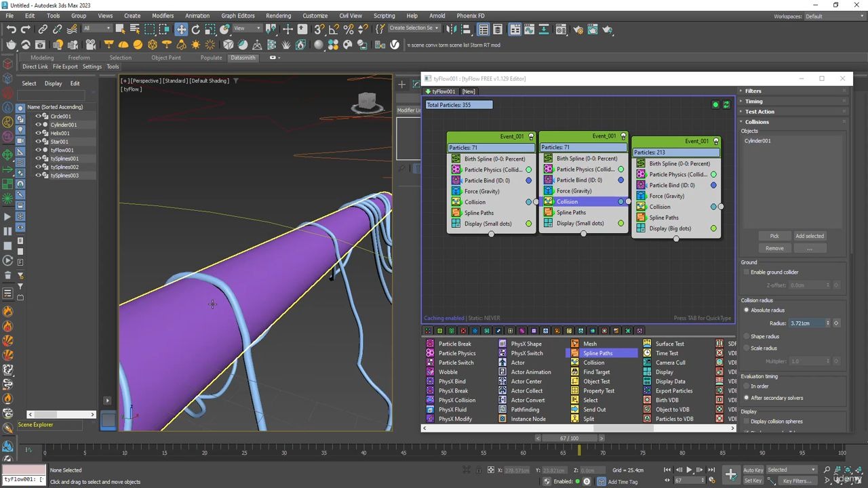Choose the In order evaluation timing
Viewport: 868px width, 488px height.
[747, 386]
